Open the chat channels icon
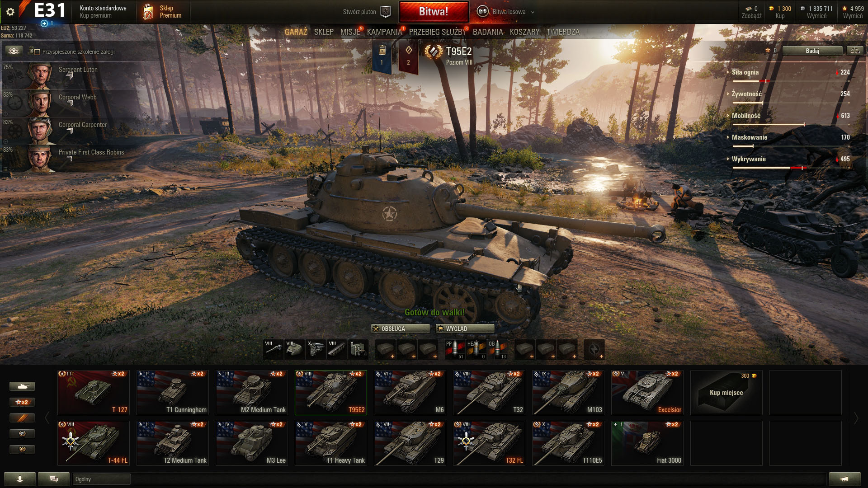The width and height of the screenshot is (868, 488). pos(54,479)
